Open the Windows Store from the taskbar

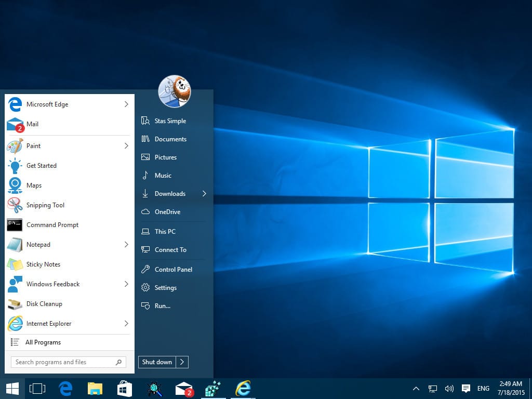(124, 388)
